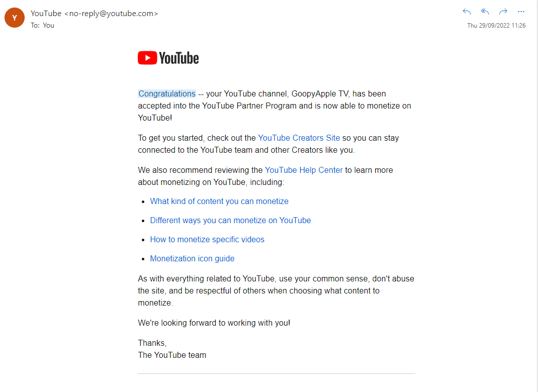Click sender address no-reply@youtube.com
The width and height of the screenshot is (538, 392).
(111, 14)
